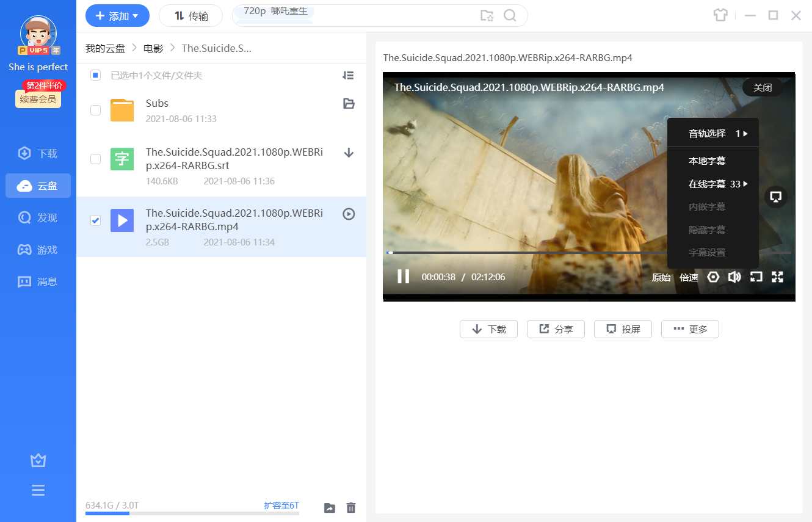Toggle the Subs folder checkbox
Screen dimensions: 812x522
[x=95, y=111]
